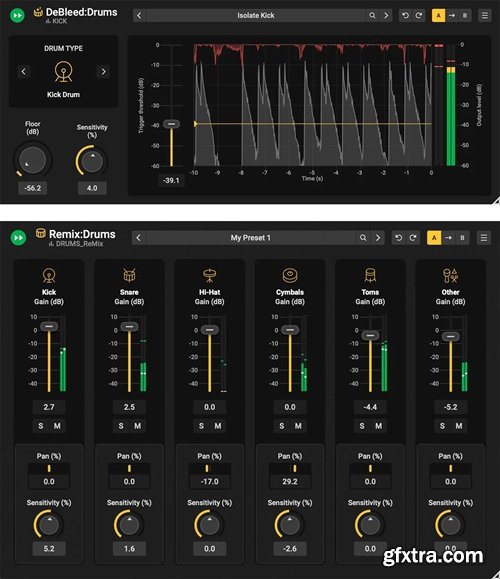Mute the Other channel
The height and width of the screenshot is (579, 500).
pyautogui.click(x=459, y=426)
